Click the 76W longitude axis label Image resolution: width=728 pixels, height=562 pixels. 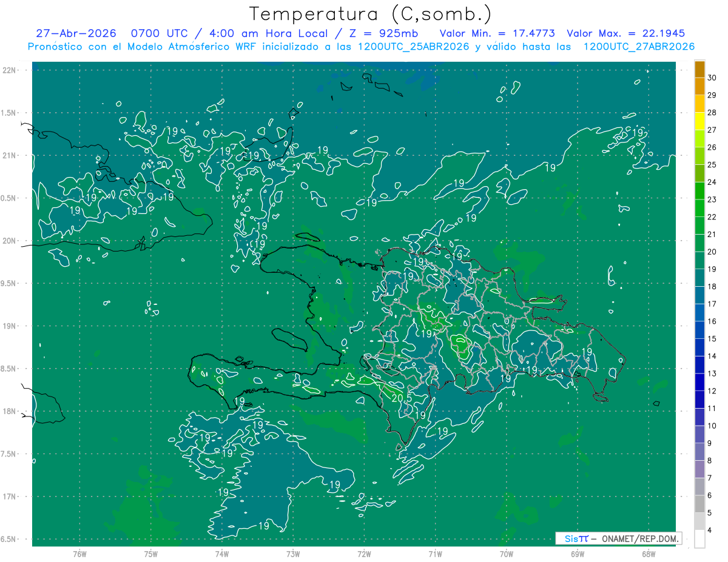[79, 554]
